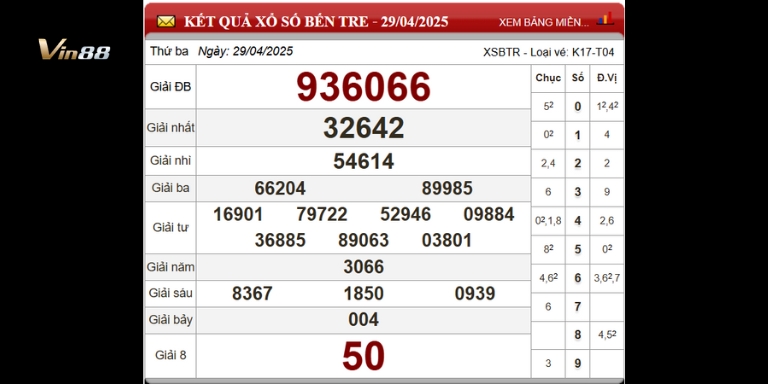Click the Đ.Vị value 2,6 in row 4
The height and width of the screenshot is (384, 768).
pyautogui.click(x=607, y=221)
